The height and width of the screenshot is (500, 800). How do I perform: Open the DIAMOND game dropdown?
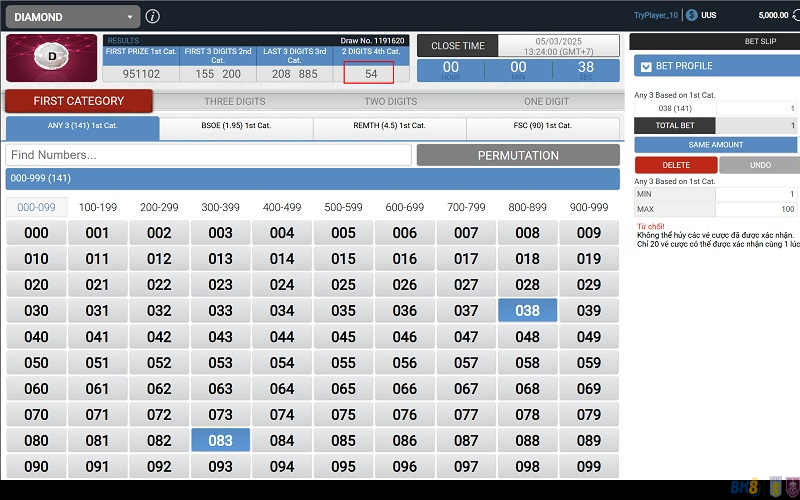pyautogui.click(x=71, y=17)
